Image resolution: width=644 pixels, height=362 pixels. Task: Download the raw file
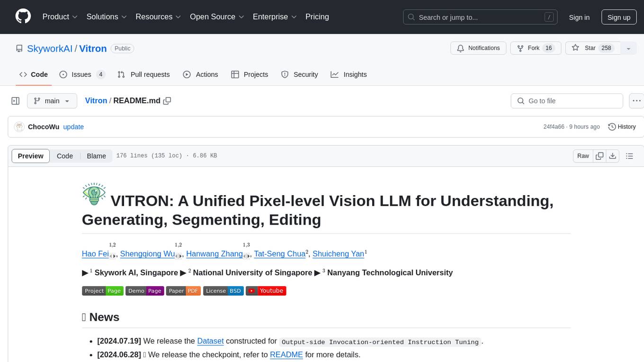(612, 156)
